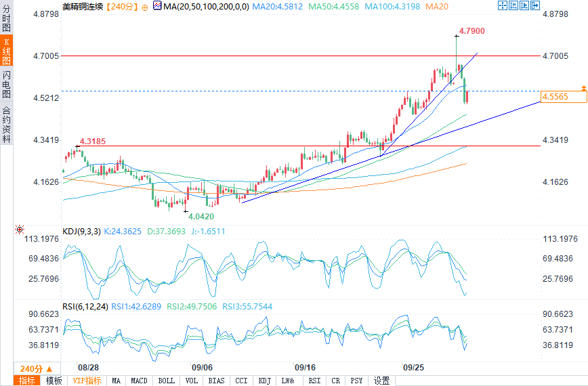588x386 pixels.
Task: Select the MACD indicator button
Action: pyautogui.click(x=139, y=381)
